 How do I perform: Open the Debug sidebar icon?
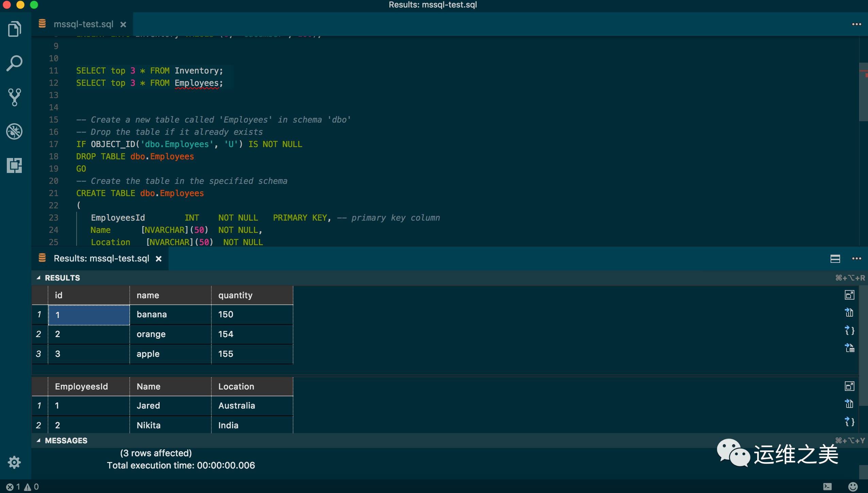pos(15,131)
